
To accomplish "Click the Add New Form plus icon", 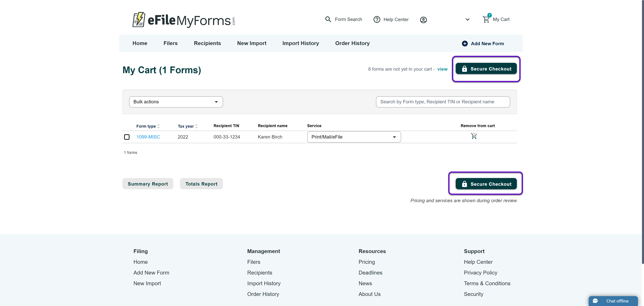I will click(465, 43).
